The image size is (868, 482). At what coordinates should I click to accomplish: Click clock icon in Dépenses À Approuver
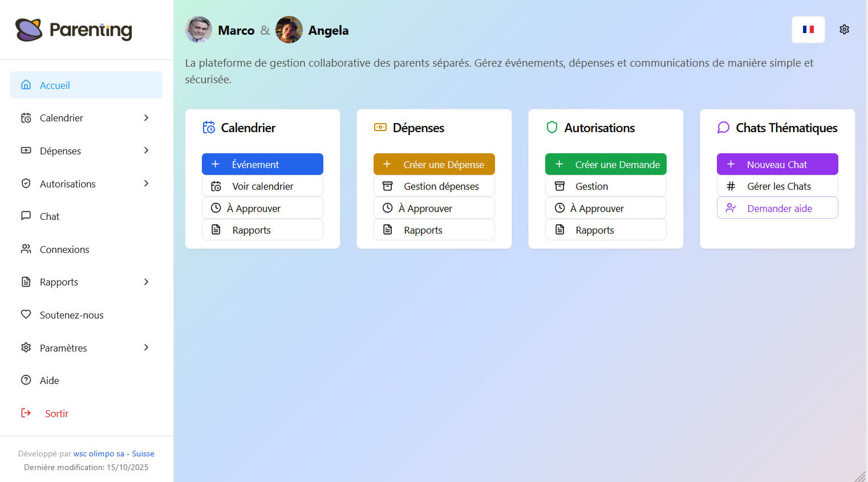pyautogui.click(x=387, y=208)
